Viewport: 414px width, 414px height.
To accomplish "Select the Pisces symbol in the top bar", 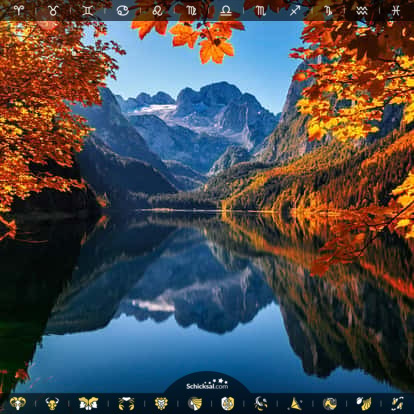I will [x=396, y=10].
